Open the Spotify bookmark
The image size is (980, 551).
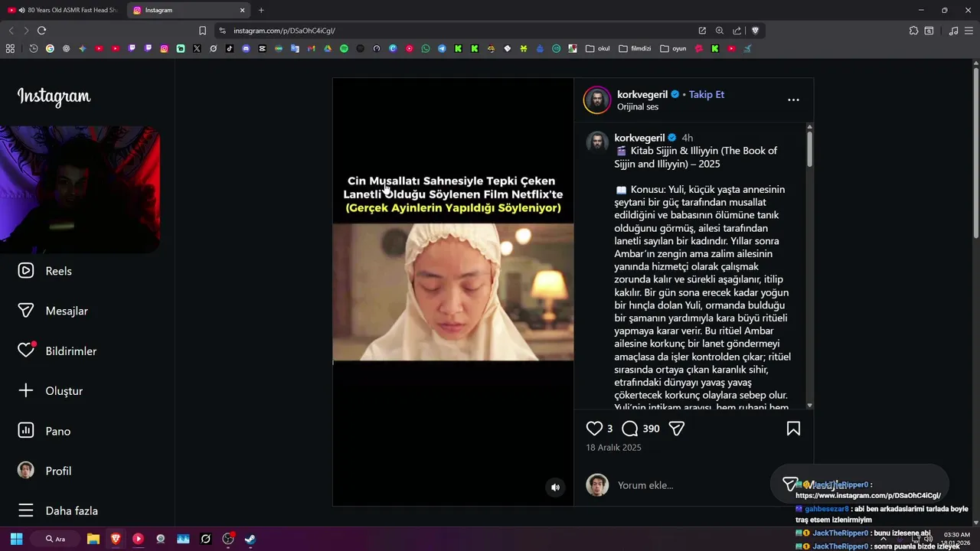tap(344, 48)
